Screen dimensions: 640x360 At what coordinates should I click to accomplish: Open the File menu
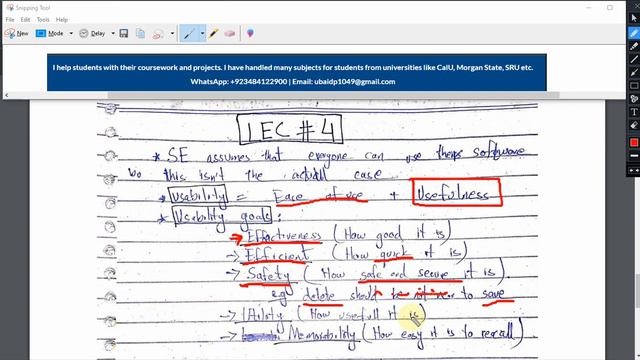[x=10, y=20]
